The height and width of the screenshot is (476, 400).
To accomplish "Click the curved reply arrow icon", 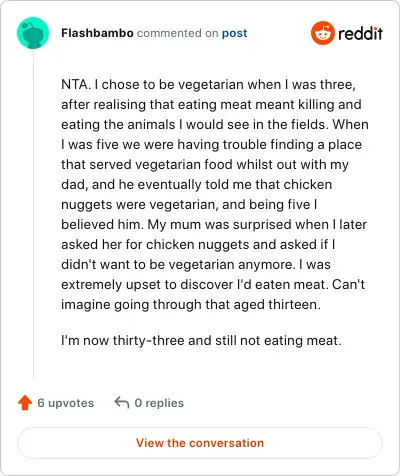I will pyautogui.click(x=122, y=402).
